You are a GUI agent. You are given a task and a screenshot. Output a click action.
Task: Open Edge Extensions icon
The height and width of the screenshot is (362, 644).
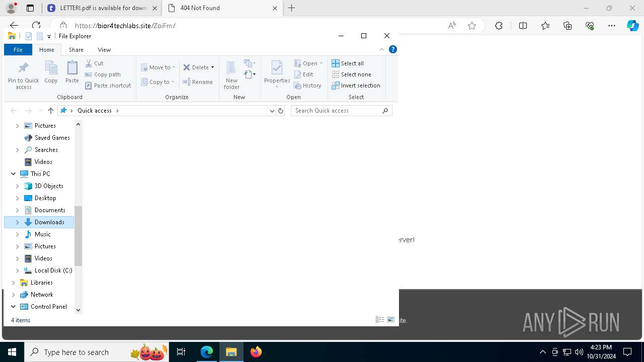(x=499, y=26)
